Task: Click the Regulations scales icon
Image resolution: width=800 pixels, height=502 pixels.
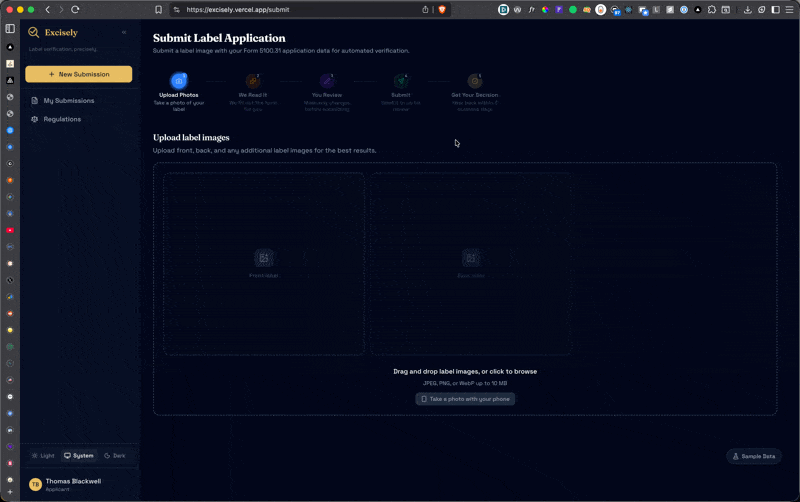Action: click(x=35, y=119)
